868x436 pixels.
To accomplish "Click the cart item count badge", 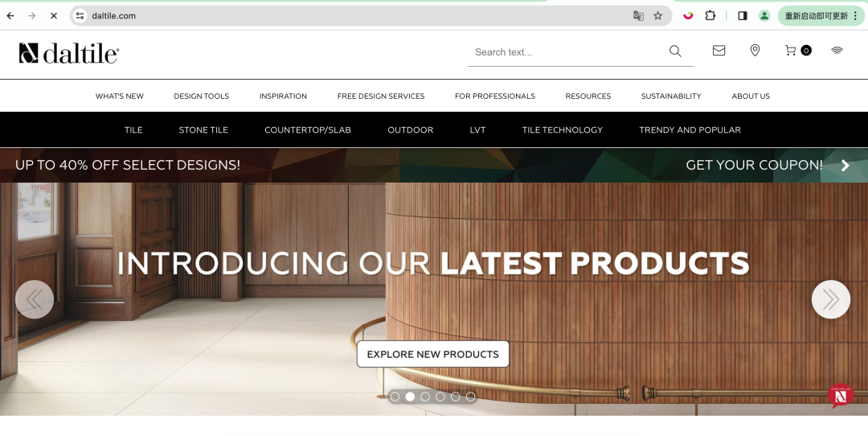I will pos(806,51).
